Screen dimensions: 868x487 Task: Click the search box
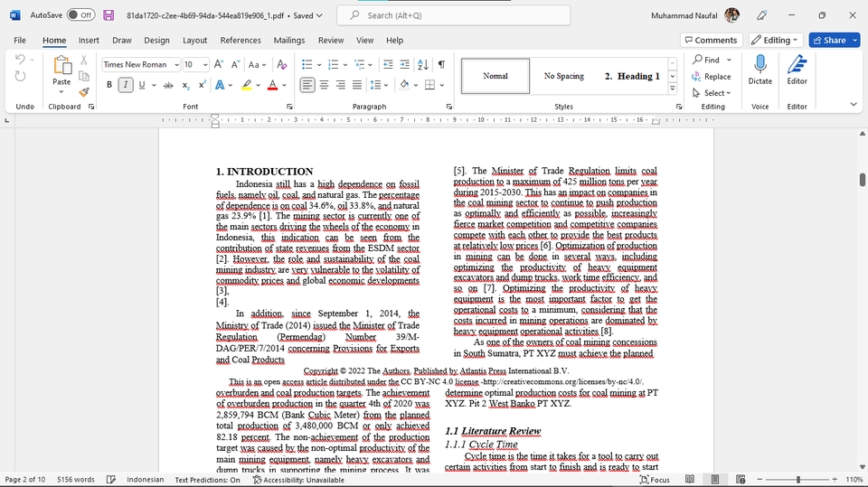point(453,15)
